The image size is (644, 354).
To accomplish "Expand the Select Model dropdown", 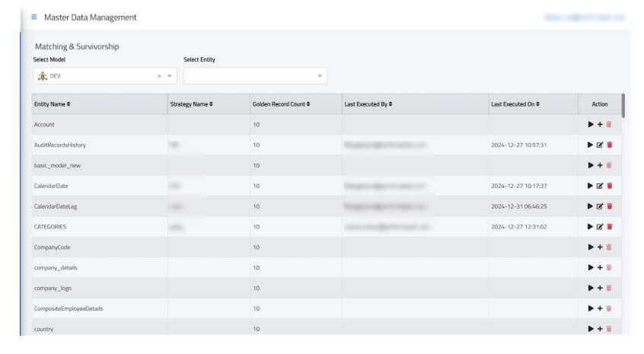I will click(x=170, y=75).
